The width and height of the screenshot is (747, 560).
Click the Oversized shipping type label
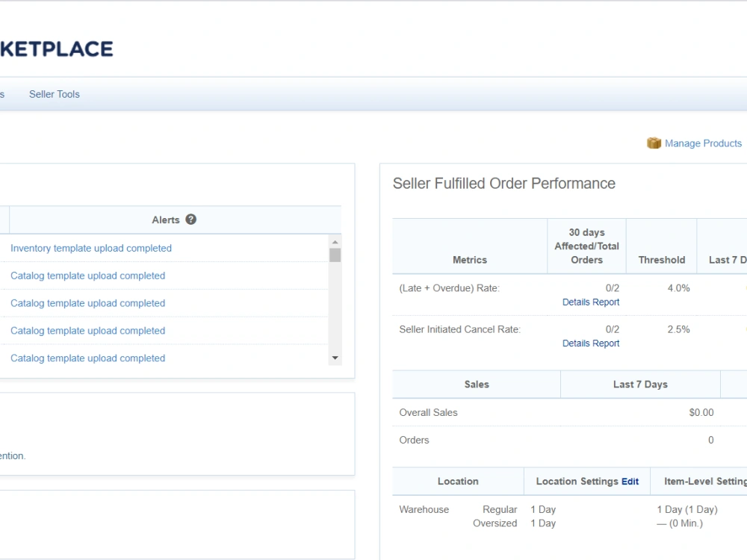pos(495,523)
